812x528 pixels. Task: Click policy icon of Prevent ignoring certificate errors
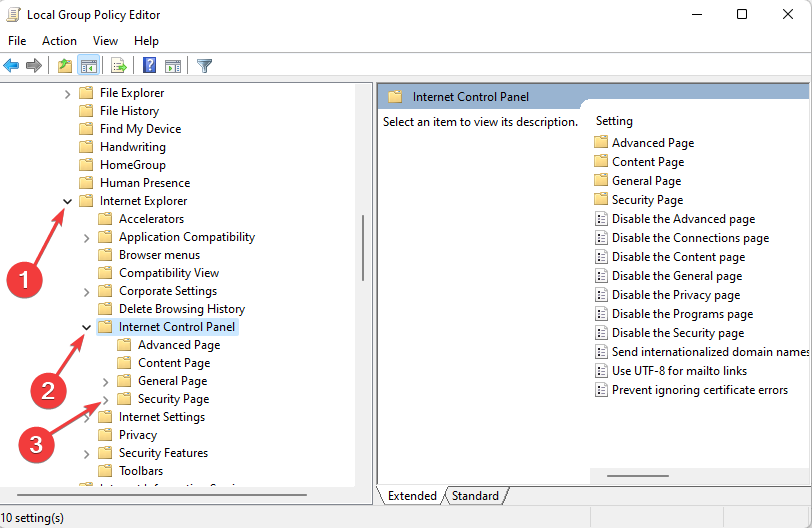point(601,390)
